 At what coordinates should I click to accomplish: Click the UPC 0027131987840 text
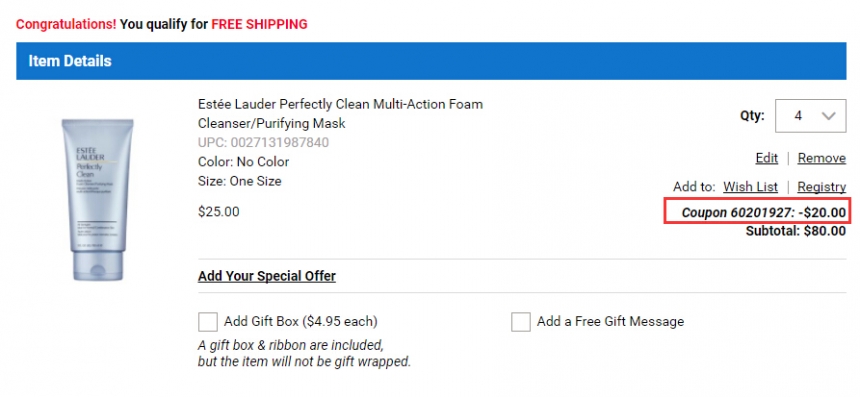263,143
